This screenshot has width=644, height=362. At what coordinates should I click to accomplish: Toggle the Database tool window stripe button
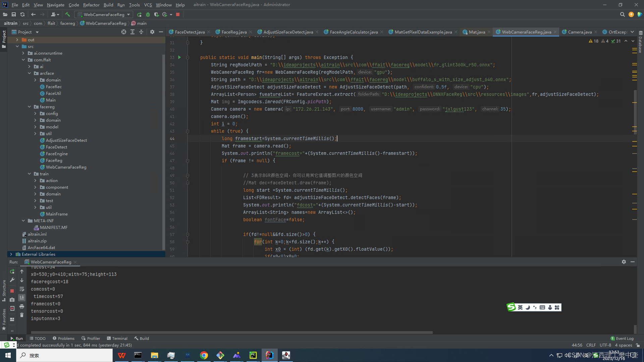[x=640, y=42]
